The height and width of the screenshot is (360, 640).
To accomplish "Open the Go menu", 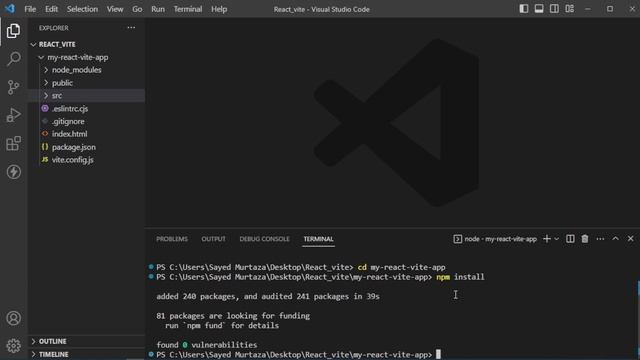I will [137, 9].
